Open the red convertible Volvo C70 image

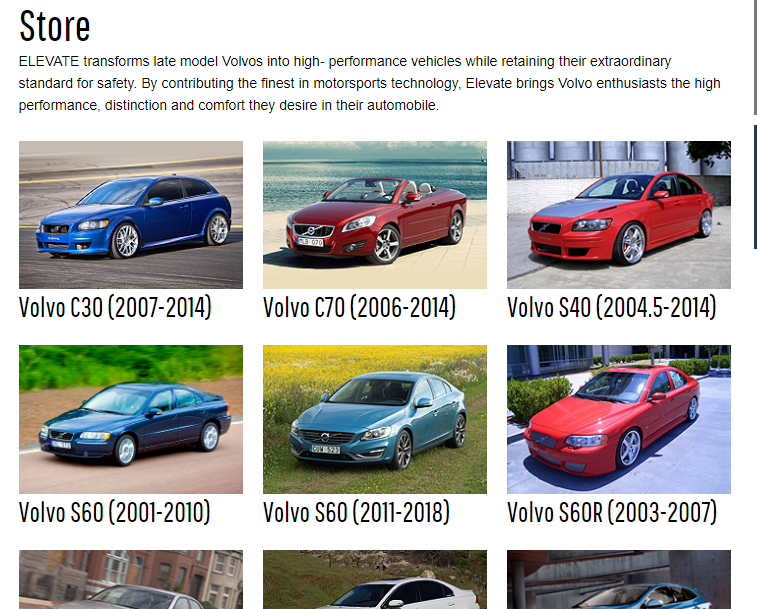point(375,215)
